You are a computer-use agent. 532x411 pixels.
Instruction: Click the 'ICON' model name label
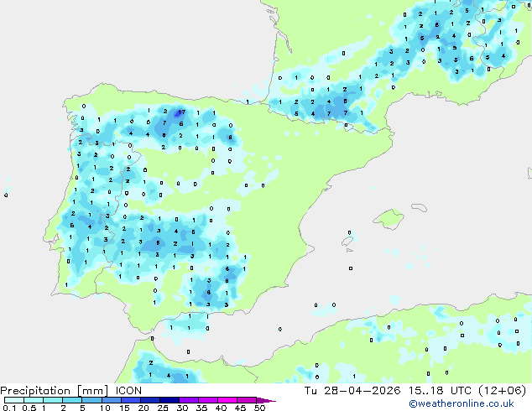[x=128, y=391]
